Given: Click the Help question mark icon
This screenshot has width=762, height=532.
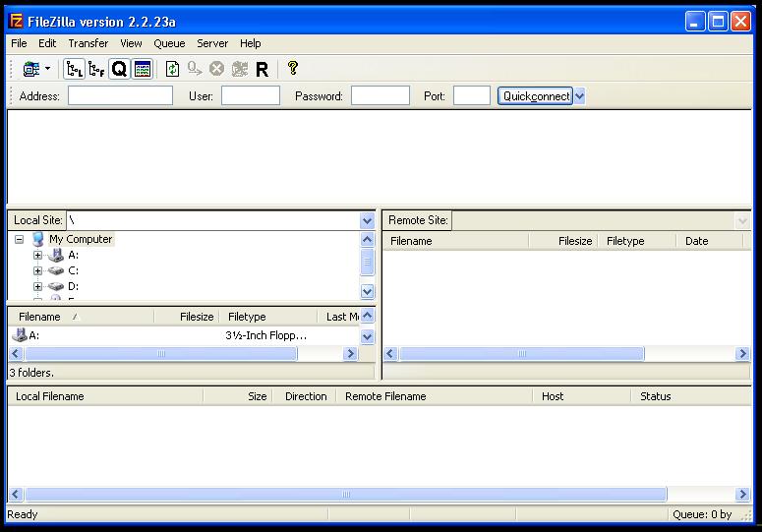Looking at the screenshot, I should 293,68.
